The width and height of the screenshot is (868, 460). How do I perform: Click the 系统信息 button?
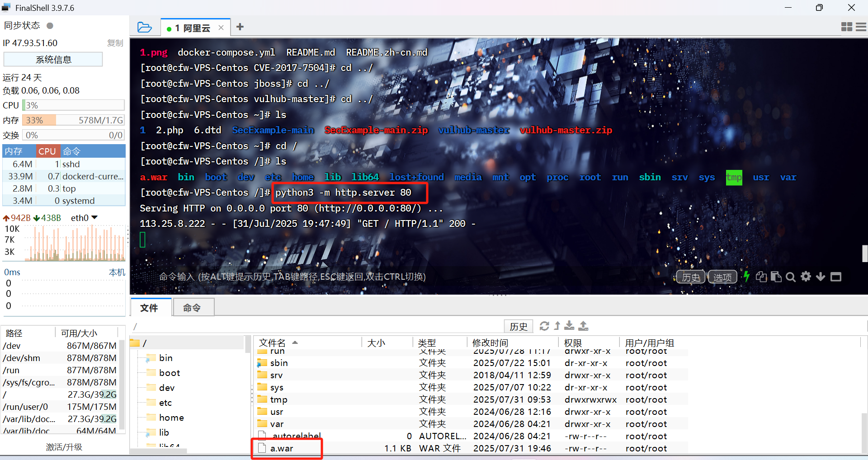[x=53, y=59]
